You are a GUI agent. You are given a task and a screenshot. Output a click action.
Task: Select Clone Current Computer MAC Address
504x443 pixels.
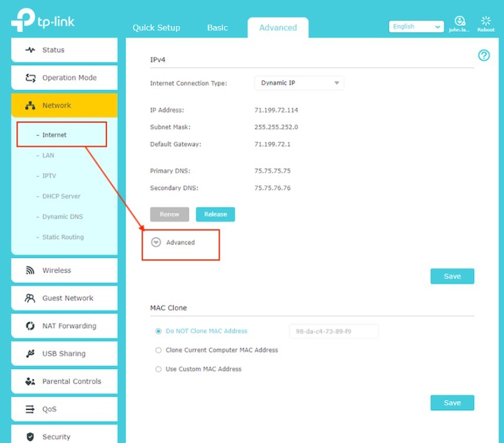click(x=159, y=350)
